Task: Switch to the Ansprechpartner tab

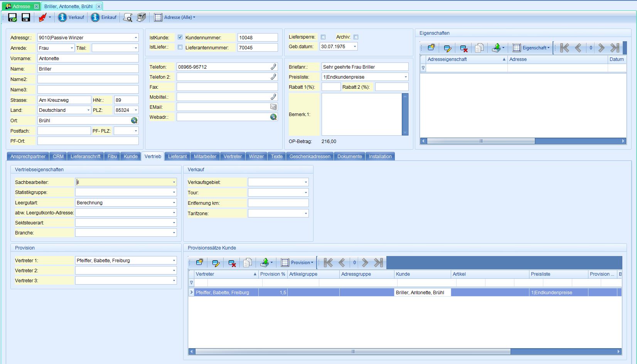Action: pos(28,157)
